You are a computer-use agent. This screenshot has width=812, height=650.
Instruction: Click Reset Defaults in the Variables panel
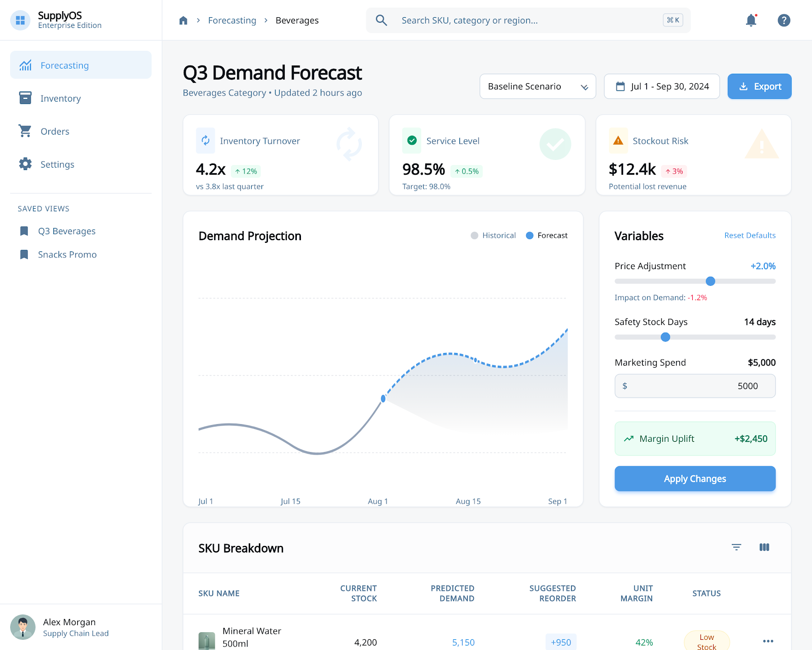click(750, 235)
